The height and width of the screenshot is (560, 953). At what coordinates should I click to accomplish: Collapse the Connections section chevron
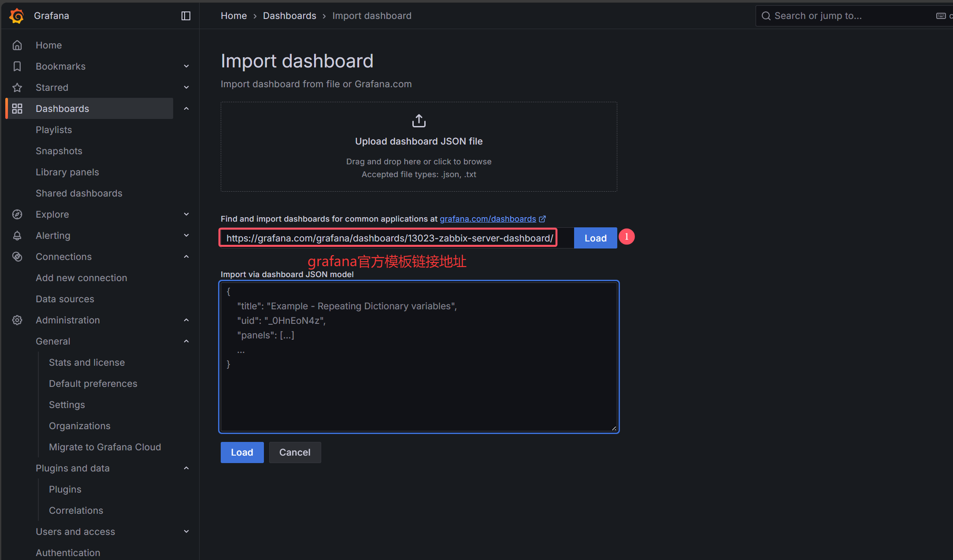(186, 257)
